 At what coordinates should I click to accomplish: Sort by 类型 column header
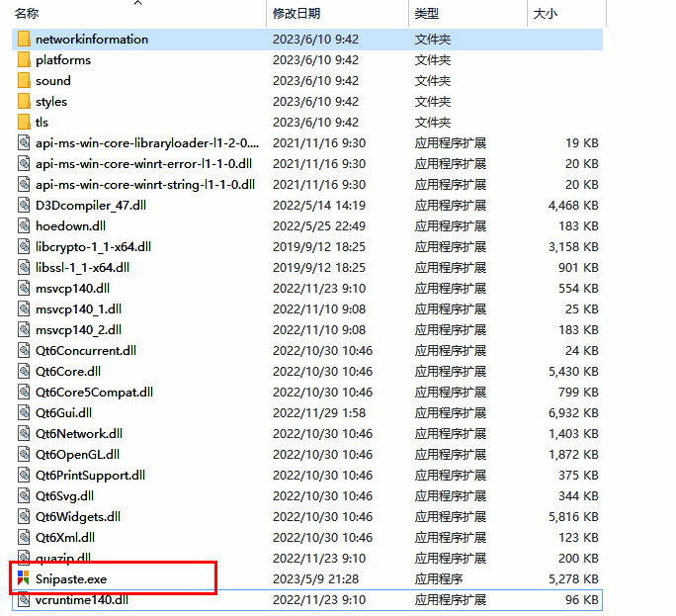(x=427, y=14)
